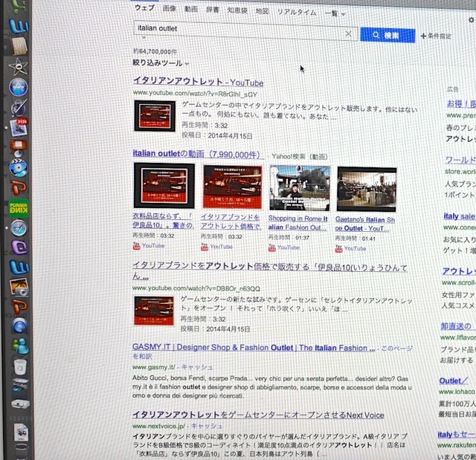The width and height of the screenshot is (476, 460).
Task: Clear the search box with the X icon
Action: (x=348, y=33)
